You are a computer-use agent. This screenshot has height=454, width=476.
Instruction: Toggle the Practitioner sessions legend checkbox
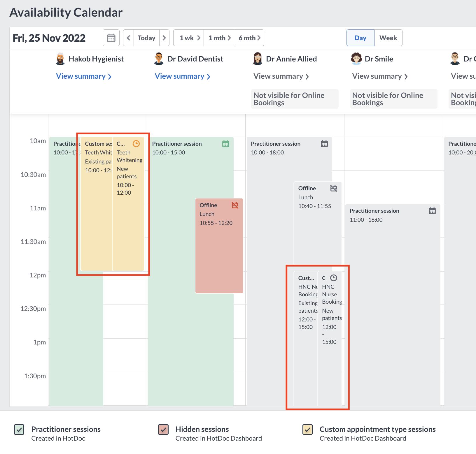19,429
